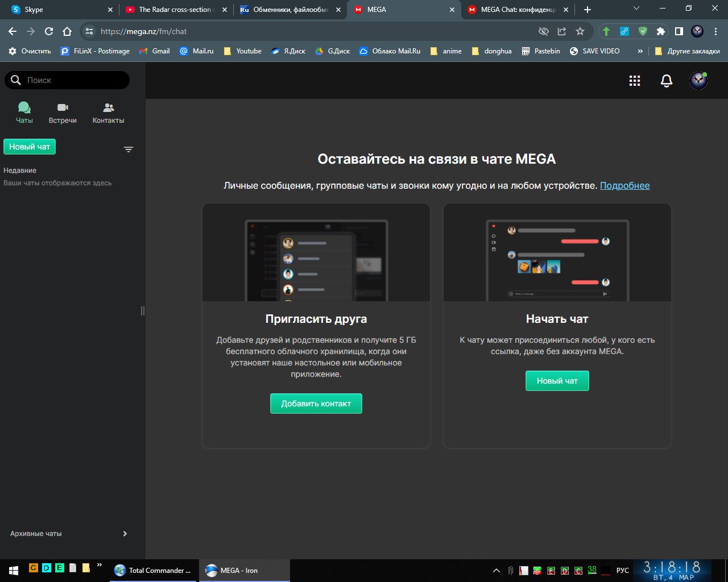Show hidden system tray icons

pyautogui.click(x=497, y=571)
